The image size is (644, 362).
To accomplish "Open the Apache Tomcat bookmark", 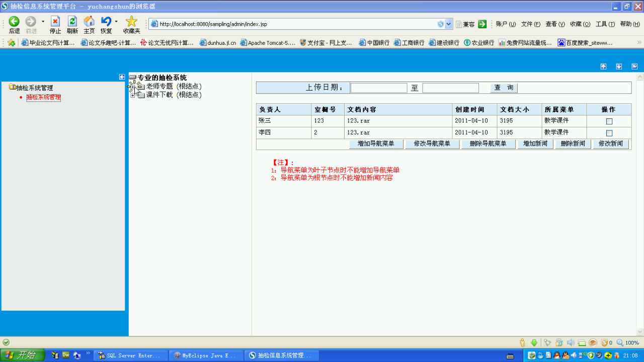I will tap(268, 43).
